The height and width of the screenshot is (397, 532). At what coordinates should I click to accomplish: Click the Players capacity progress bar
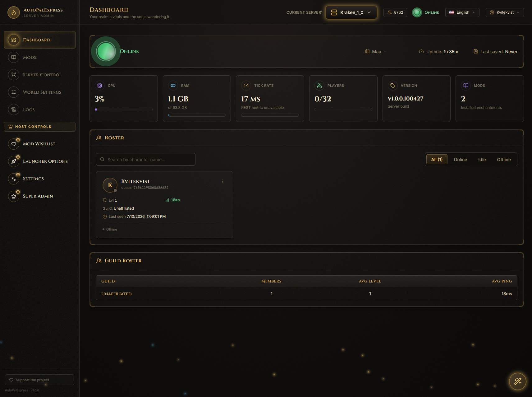(x=343, y=110)
